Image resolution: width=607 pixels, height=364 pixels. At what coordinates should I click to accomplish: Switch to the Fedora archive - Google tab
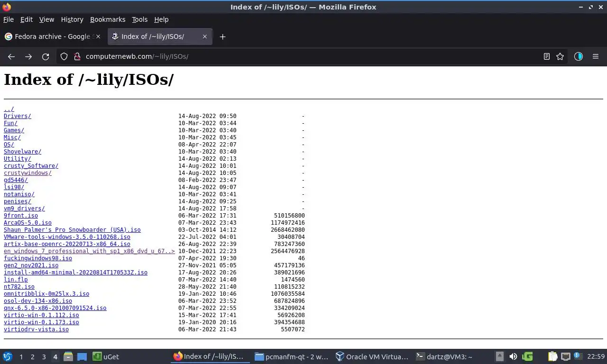[x=52, y=36]
